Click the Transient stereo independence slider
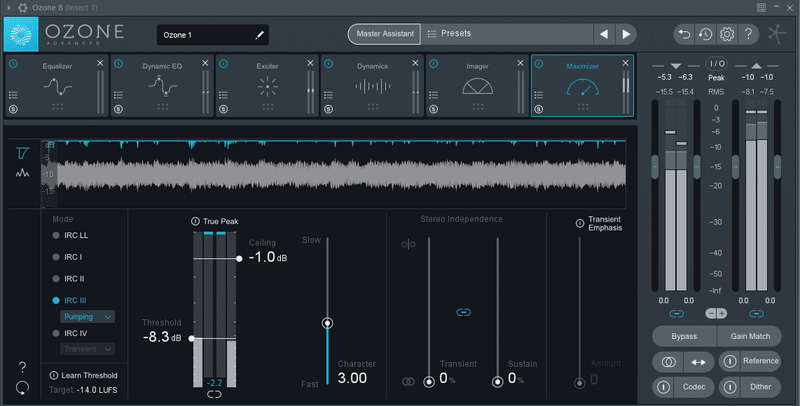 [x=429, y=382]
